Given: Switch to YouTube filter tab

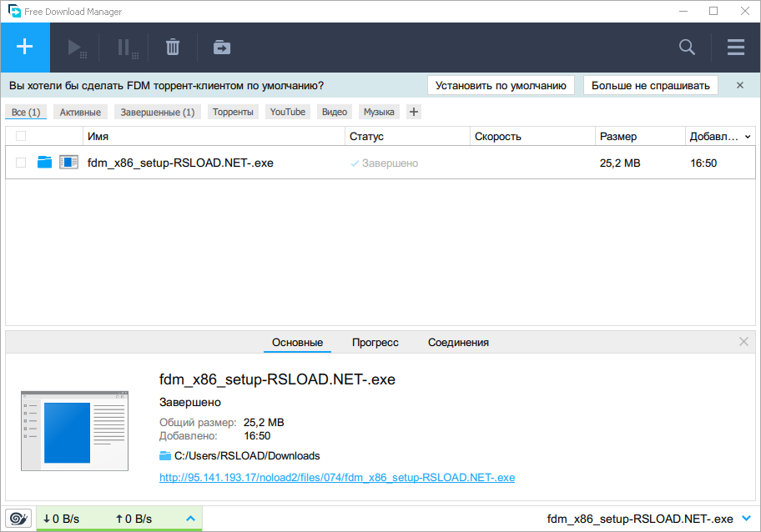Looking at the screenshot, I should [x=287, y=112].
